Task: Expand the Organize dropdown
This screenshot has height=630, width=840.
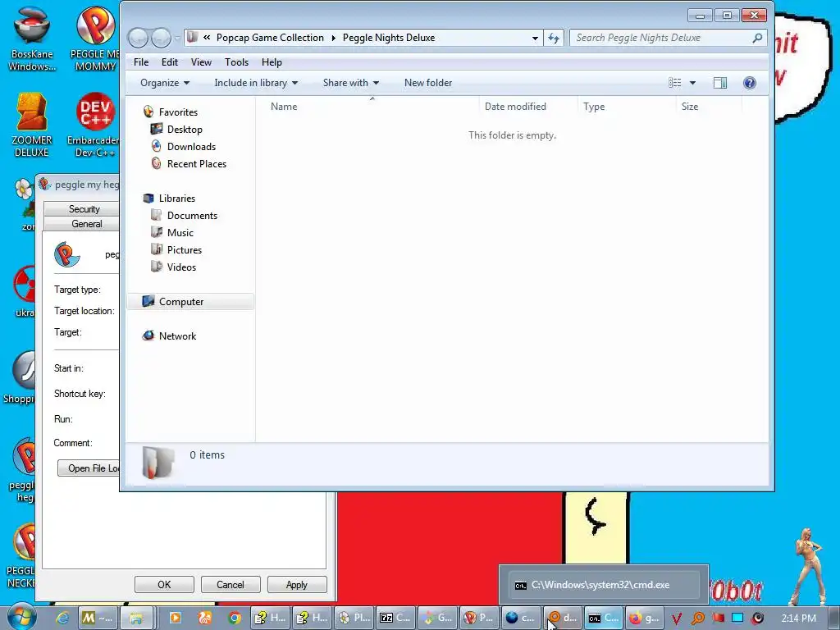Action: [x=164, y=83]
